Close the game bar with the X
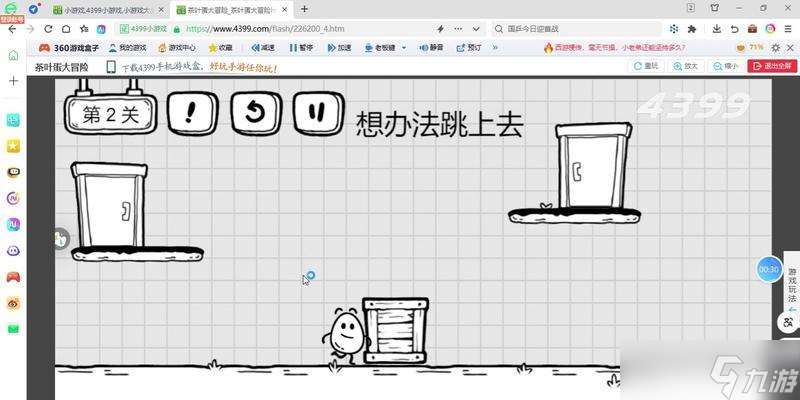Image resolution: width=800 pixels, height=400 pixels. 790,47
